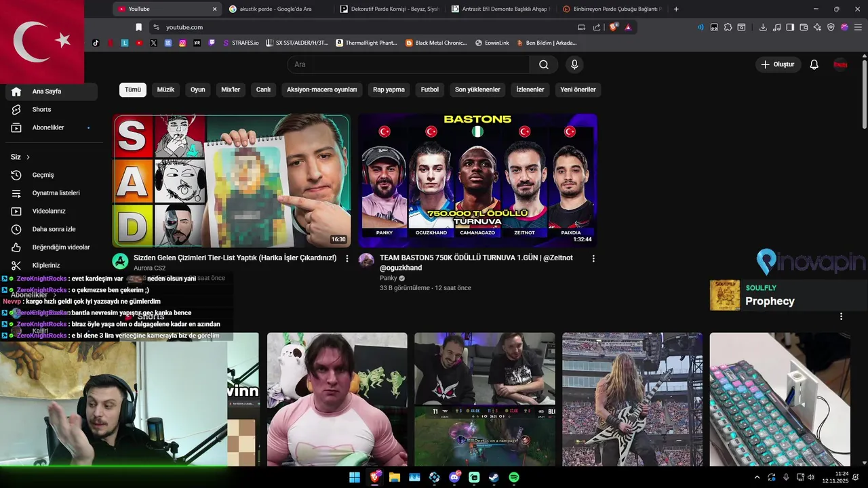Open the X (Twitter) bookmark icon
The height and width of the screenshot is (488, 868).
153,43
